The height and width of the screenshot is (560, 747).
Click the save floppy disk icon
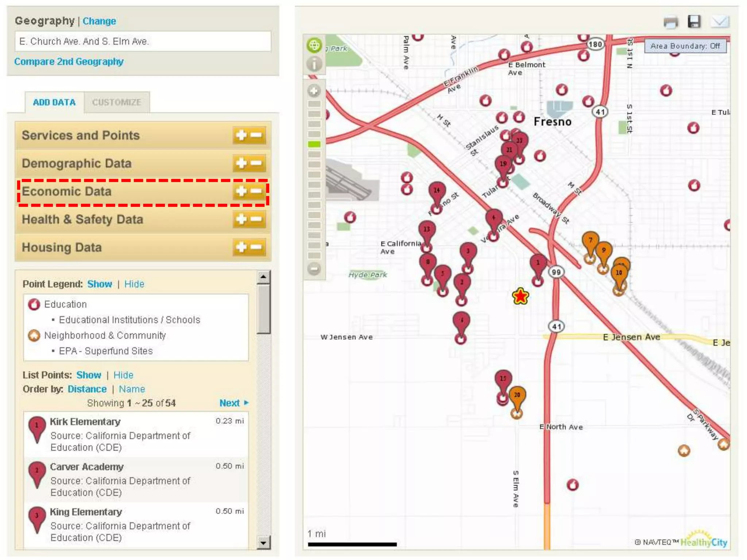coord(694,22)
